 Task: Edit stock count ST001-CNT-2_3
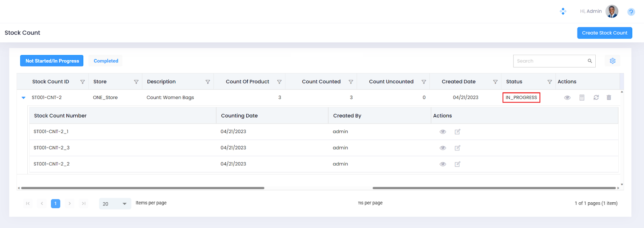(x=457, y=148)
